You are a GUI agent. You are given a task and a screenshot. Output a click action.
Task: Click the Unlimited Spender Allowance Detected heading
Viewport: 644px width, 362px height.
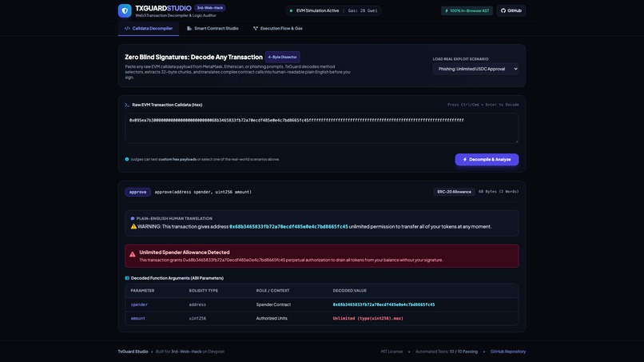click(185, 253)
